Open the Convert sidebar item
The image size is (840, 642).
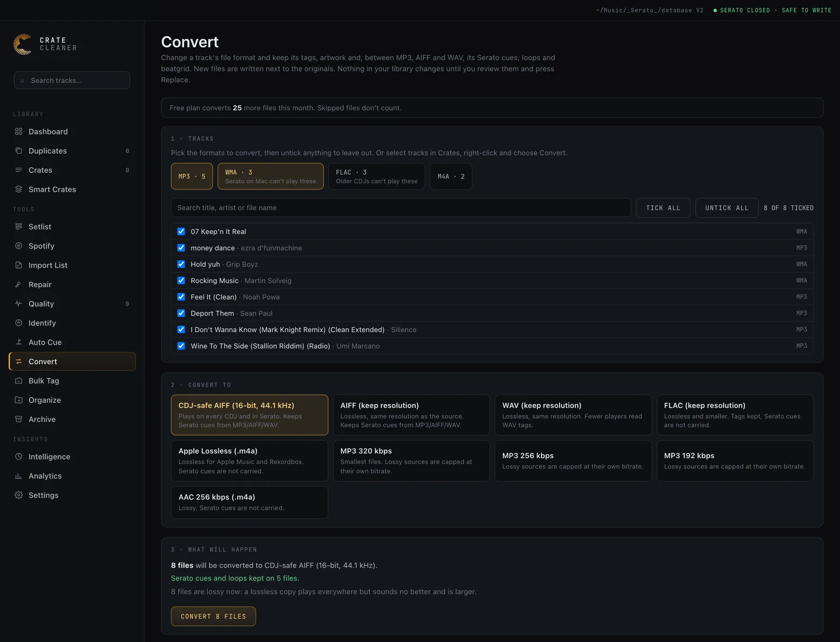click(x=72, y=361)
